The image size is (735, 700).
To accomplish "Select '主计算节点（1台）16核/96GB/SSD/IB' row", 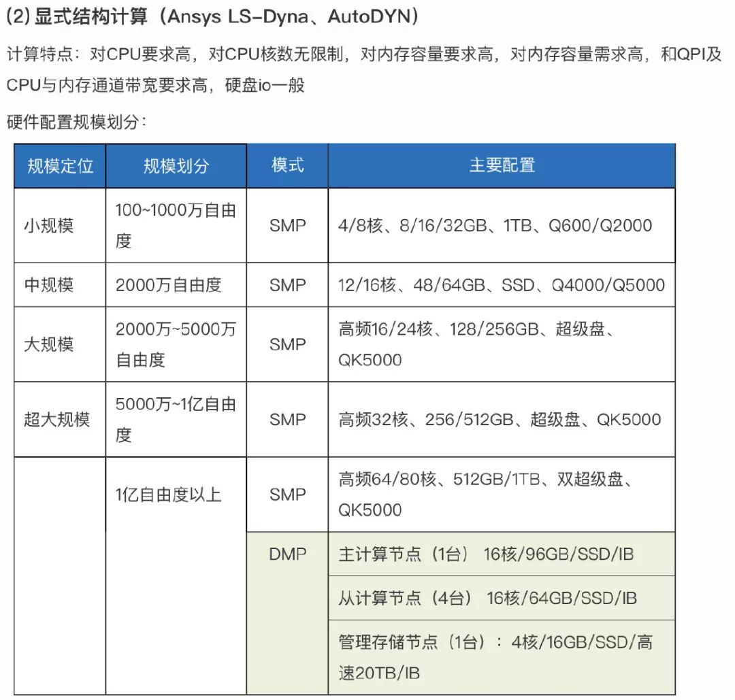I will [x=502, y=554].
